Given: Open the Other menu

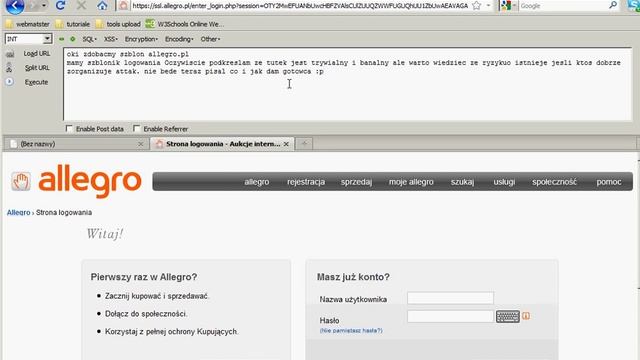Looking at the screenshot, I should pyautogui.click(x=210, y=39).
